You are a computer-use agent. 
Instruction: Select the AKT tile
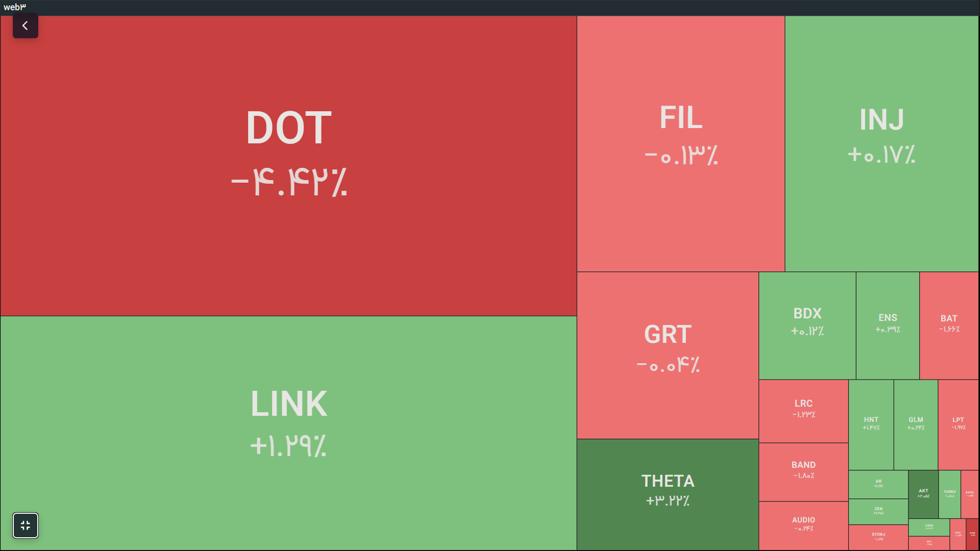[923, 494]
